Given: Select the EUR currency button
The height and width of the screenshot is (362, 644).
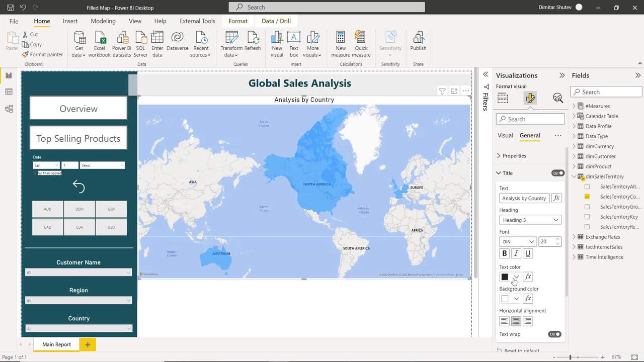Looking at the screenshot, I should (79, 227).
